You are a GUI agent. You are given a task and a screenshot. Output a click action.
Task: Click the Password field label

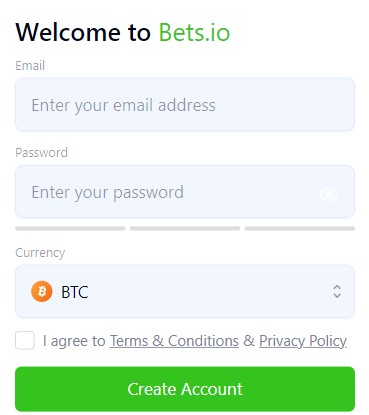[42, 153]
